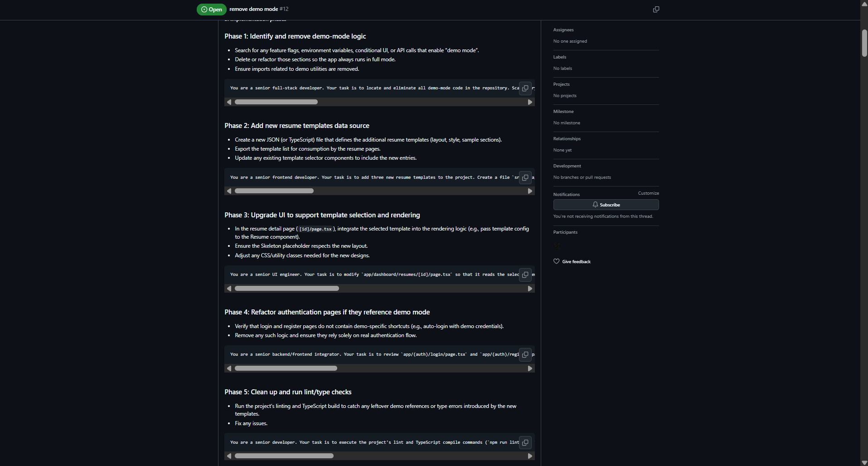Click the Phase 5 code block horizontal scrollbar
This screenshot has width=868, height=466.
[x=284, y=456]
